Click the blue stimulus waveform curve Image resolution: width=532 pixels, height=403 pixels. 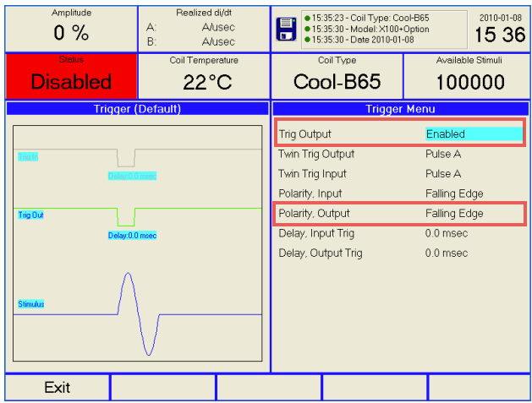139,314
